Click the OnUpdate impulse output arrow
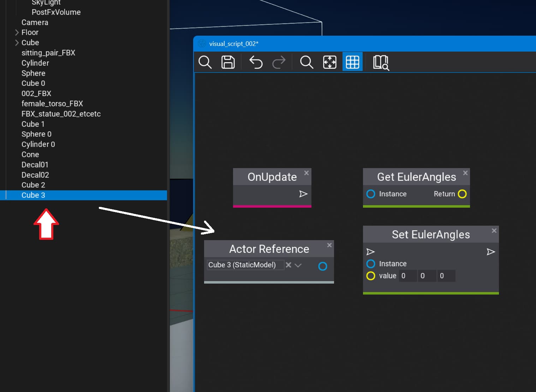This screenshot has width=536, height=392. (x=303, y=194)
